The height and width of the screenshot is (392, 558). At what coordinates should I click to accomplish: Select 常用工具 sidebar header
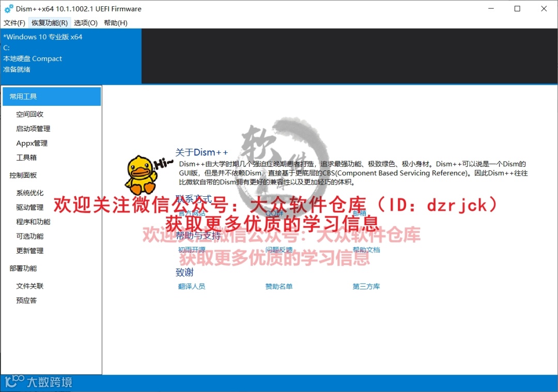pos(52,97)
